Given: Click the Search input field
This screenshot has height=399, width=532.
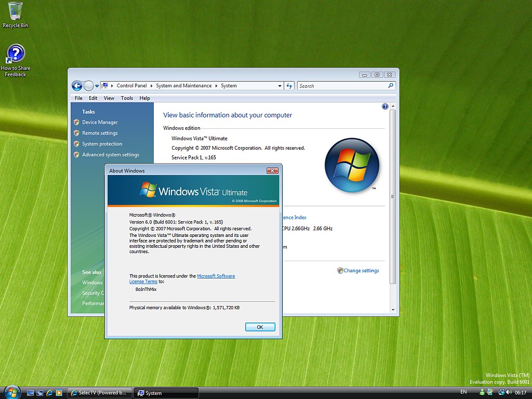Looking at the screenshot, I should (342, 86).
